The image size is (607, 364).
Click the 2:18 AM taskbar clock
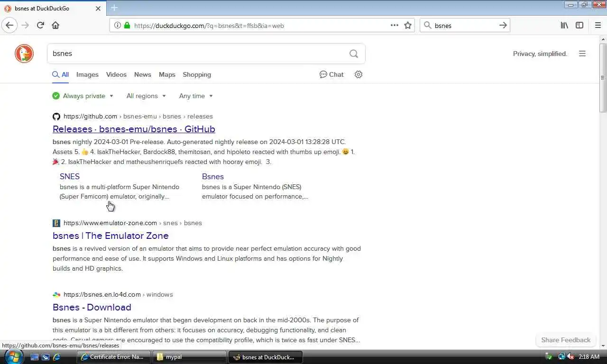(589, 357)
